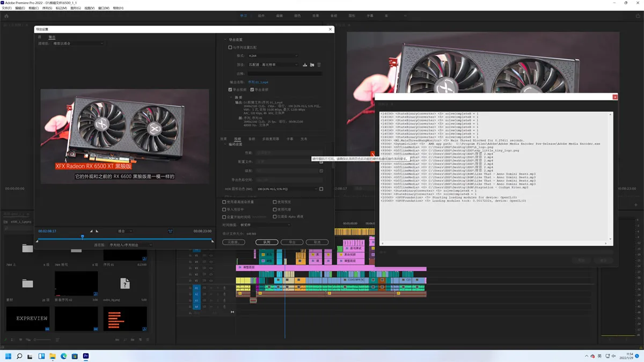Open the 素材 folder bin
This screenshot has height=362, width=644.
(27, 283)
